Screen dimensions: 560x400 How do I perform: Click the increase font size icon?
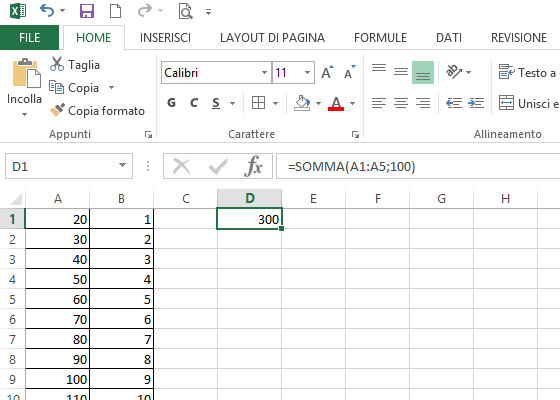coord(327,72)
